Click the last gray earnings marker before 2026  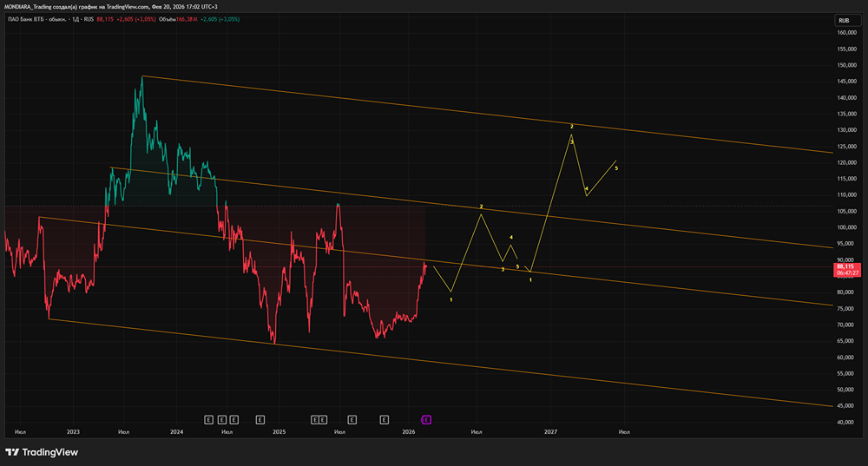pyautogui.click(x=384, y=419)
